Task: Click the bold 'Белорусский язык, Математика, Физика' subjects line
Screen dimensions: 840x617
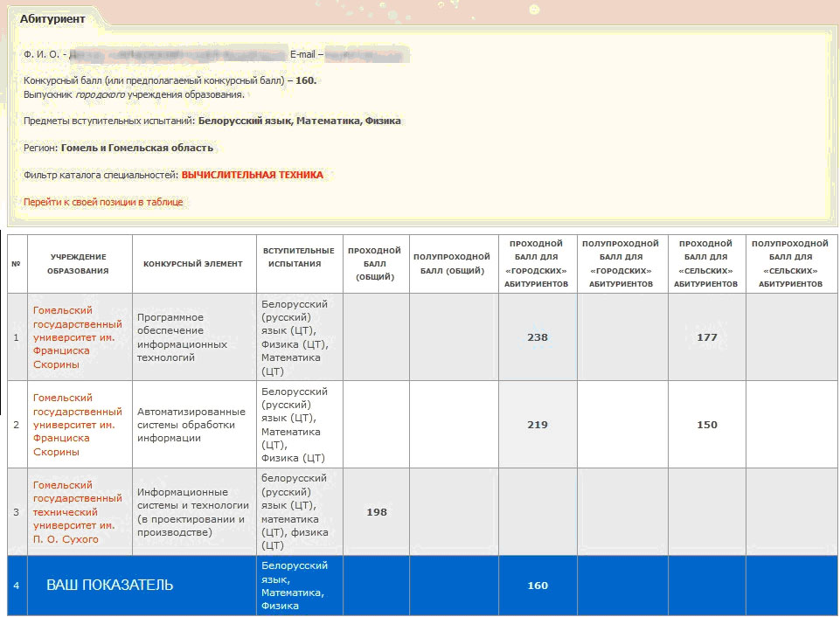Action: click(300, 121)
